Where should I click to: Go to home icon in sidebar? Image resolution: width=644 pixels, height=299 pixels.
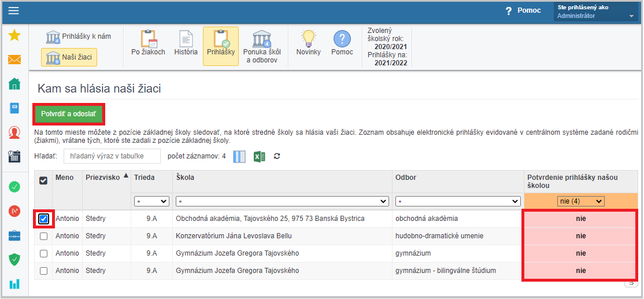click(14, 84)
